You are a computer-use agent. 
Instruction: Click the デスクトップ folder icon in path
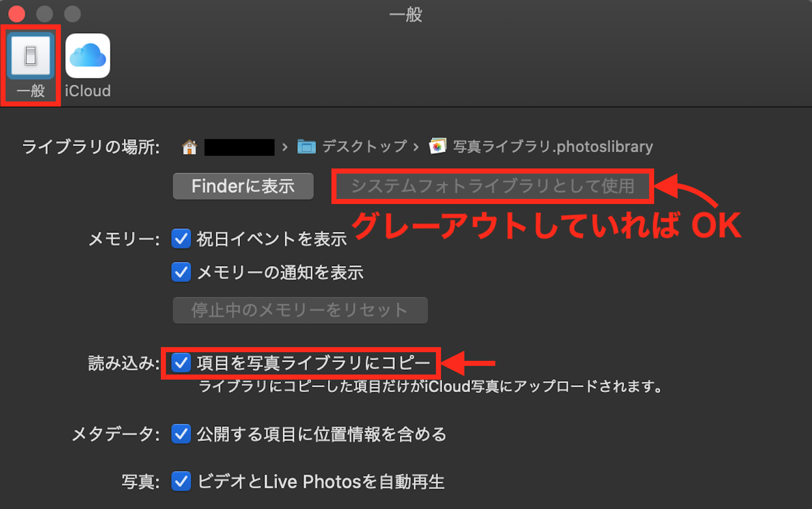pos(307,147)
